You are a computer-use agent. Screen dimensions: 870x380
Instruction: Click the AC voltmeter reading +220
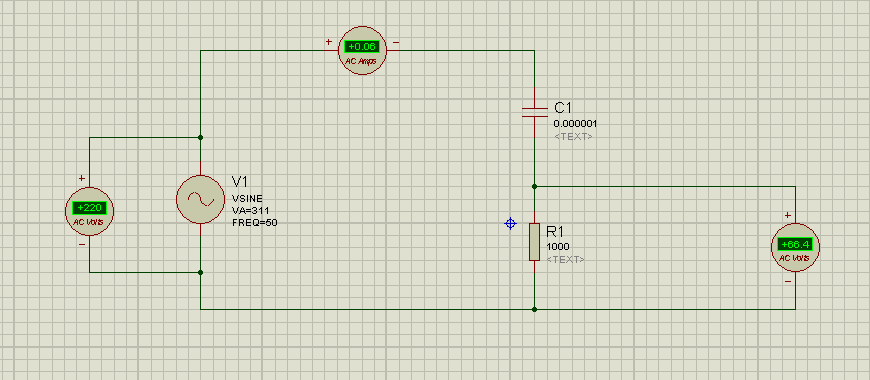point(89,211)
